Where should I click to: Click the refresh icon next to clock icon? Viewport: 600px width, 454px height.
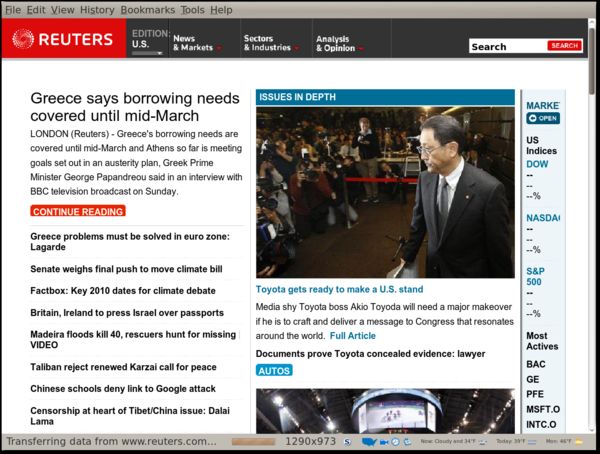click(408, 442)
